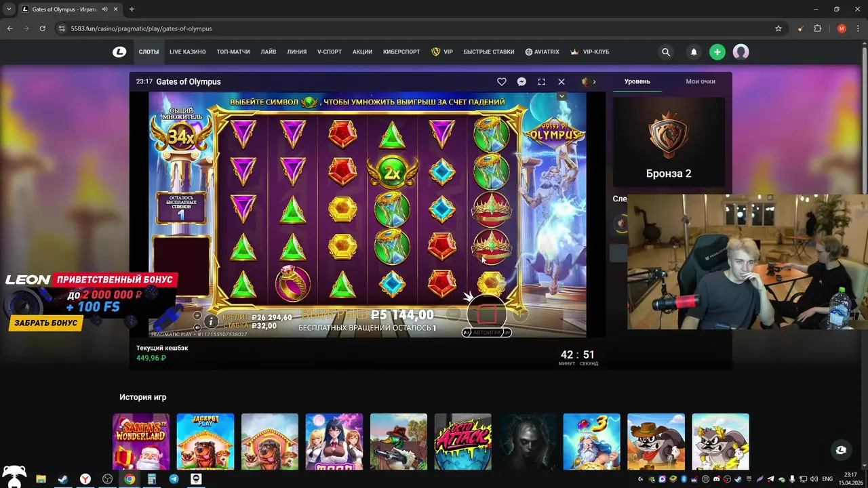Open the browser extensions puzzle icon

tap(817, 28)
